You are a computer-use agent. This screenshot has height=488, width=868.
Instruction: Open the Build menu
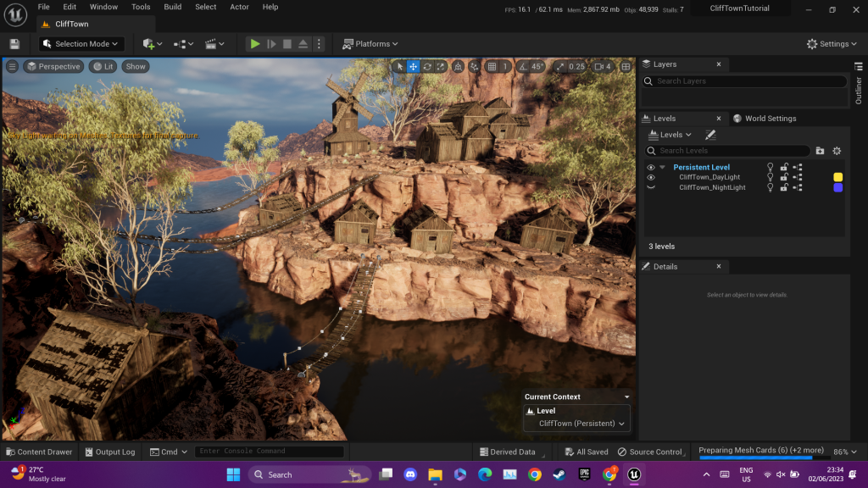173,7
